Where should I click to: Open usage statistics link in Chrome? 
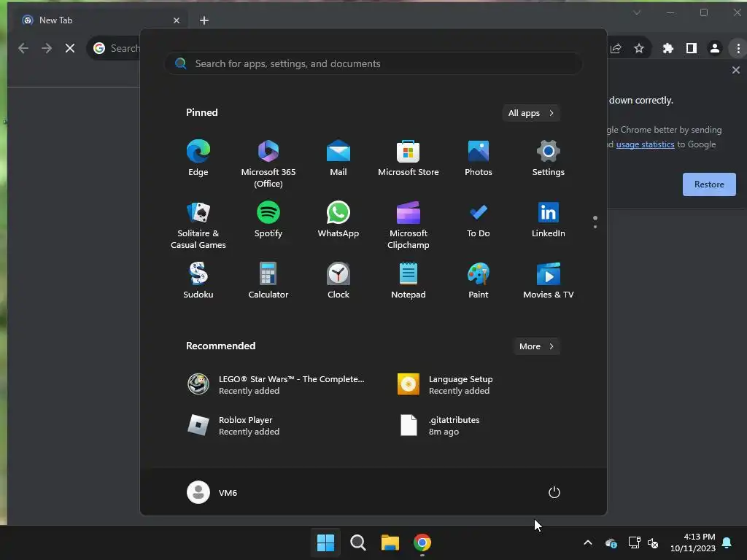(645, 144)
